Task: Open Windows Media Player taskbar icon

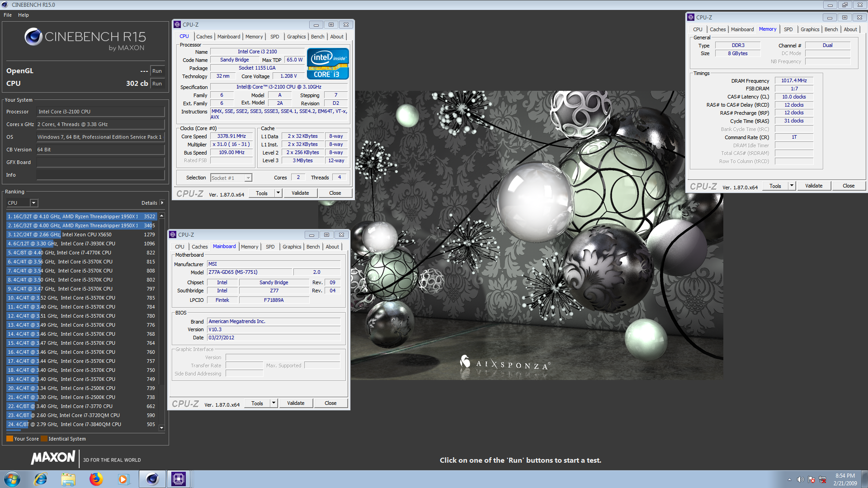Action: coord(123,479)
